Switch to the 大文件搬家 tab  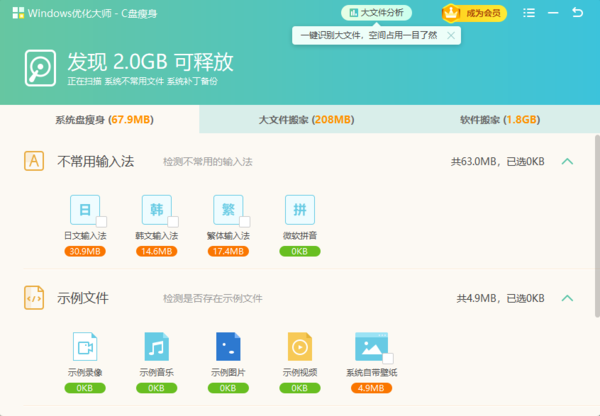[x=305, y=119]
